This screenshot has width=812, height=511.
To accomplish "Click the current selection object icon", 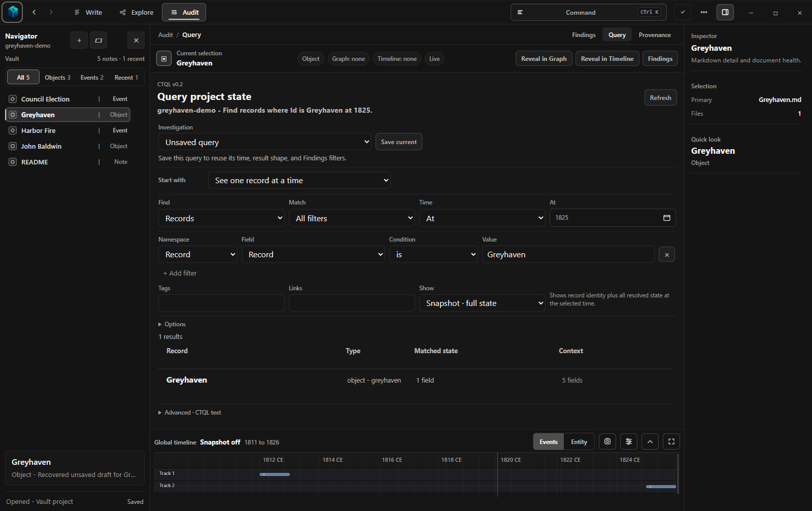I will pyautogui.click(x=163, y=58).
